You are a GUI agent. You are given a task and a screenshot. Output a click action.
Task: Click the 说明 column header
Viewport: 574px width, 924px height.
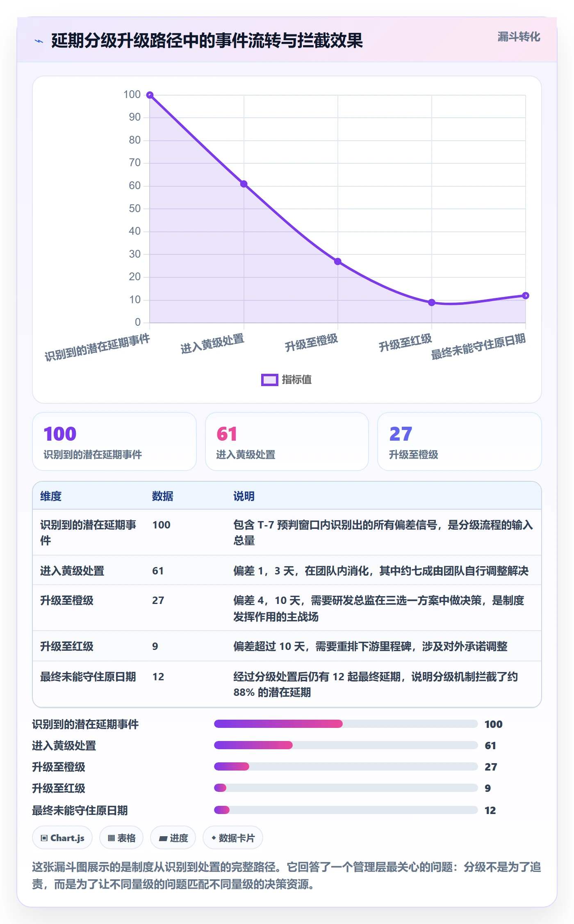(244, 496)
